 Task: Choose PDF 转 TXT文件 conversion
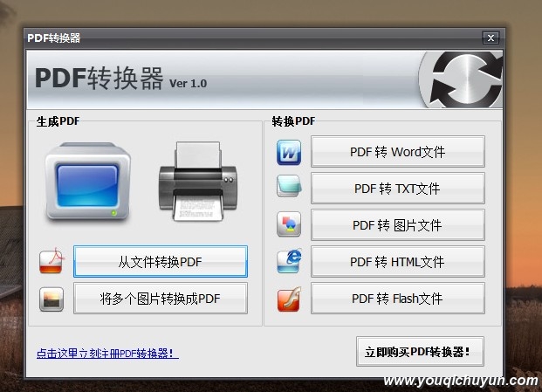coord(398,189)
